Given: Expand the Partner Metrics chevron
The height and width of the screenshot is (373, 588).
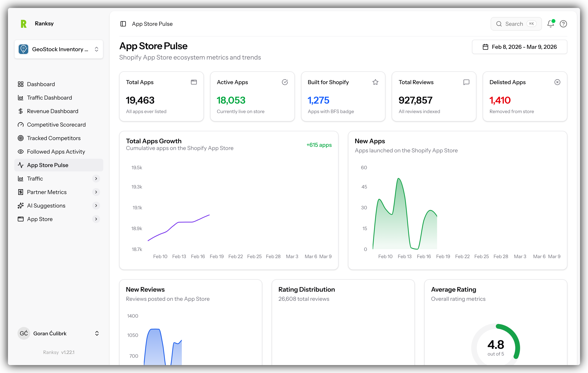Looking at the screenshot, I should 96,192.
